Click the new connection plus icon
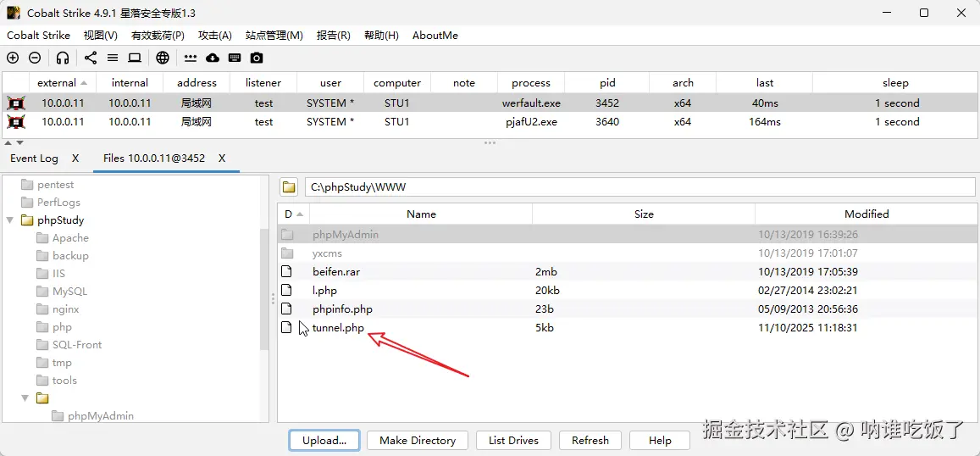The image size is (980, 456). pyautogui.click(x=13, y=58)
